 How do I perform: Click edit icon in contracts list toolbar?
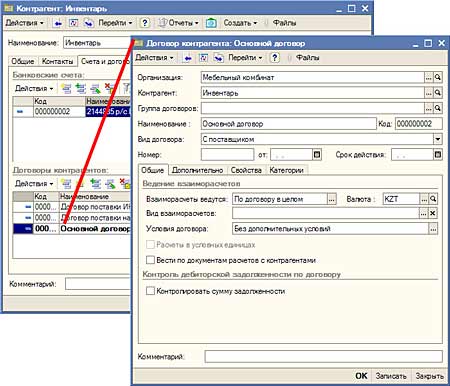pos(110,184)
